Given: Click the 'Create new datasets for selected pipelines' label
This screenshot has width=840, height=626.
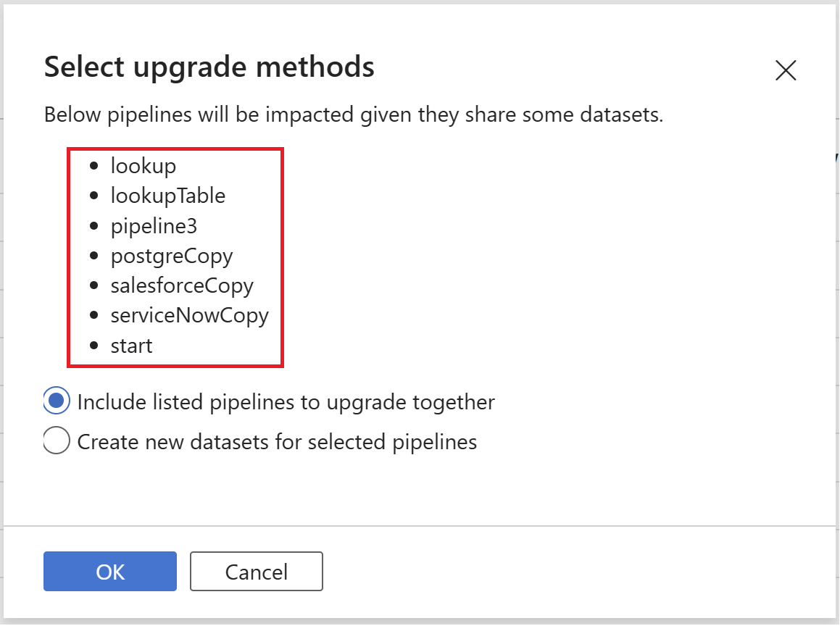Looking at the screenshot, I should pyautogui.click(x=277, y=441).
